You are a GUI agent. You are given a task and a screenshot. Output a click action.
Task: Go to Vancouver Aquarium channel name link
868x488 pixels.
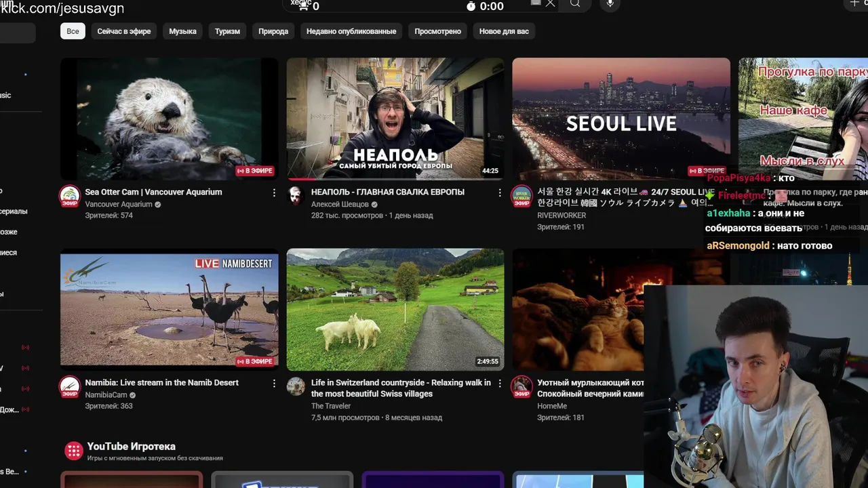pos(119,204)
